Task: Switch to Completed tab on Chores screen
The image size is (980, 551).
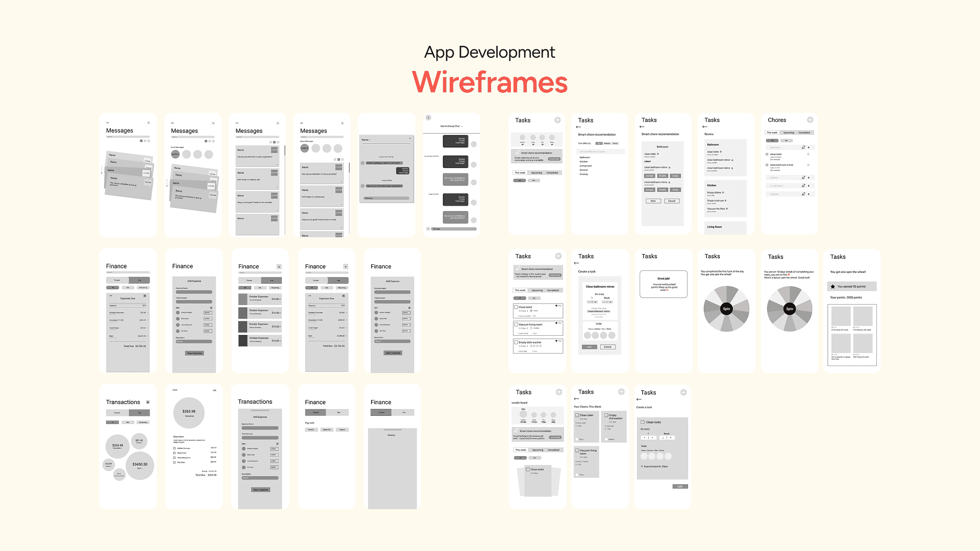Action: click(804, 133)
